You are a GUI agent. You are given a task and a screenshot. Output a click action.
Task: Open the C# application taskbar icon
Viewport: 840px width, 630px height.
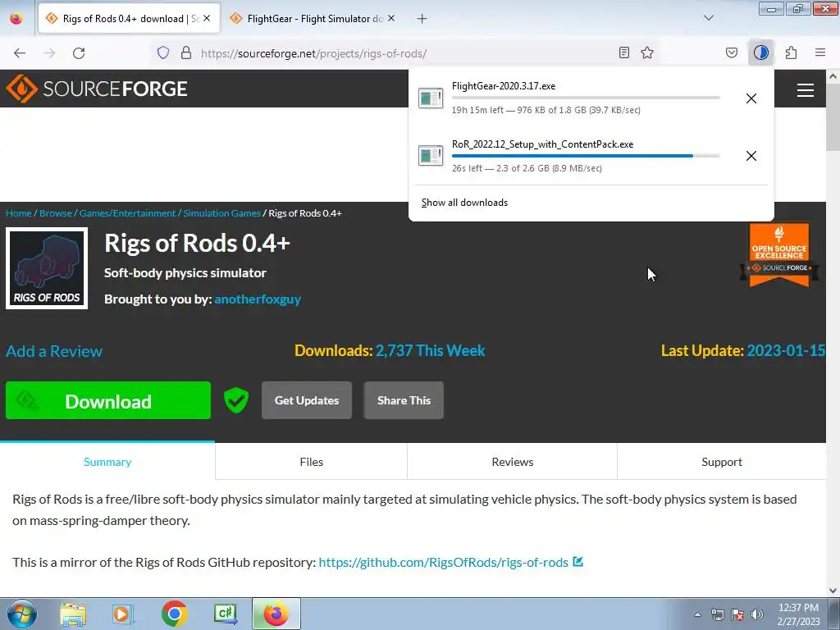(225, 614)
